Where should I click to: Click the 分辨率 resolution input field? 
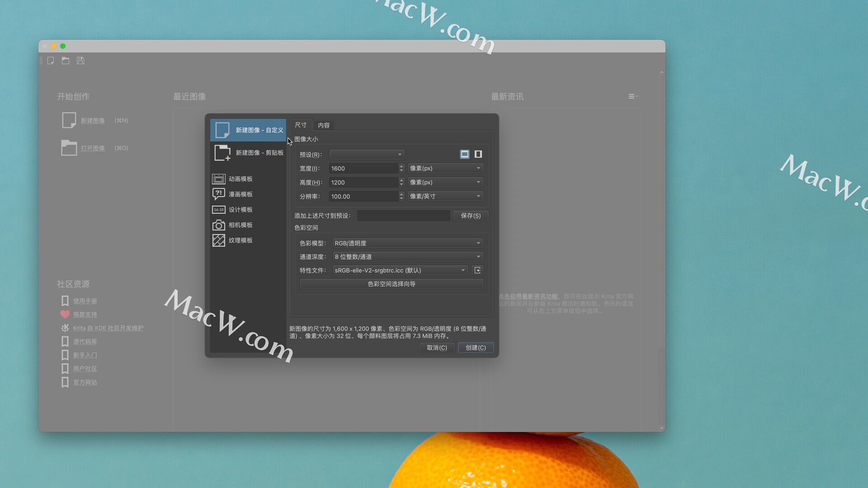363,197
